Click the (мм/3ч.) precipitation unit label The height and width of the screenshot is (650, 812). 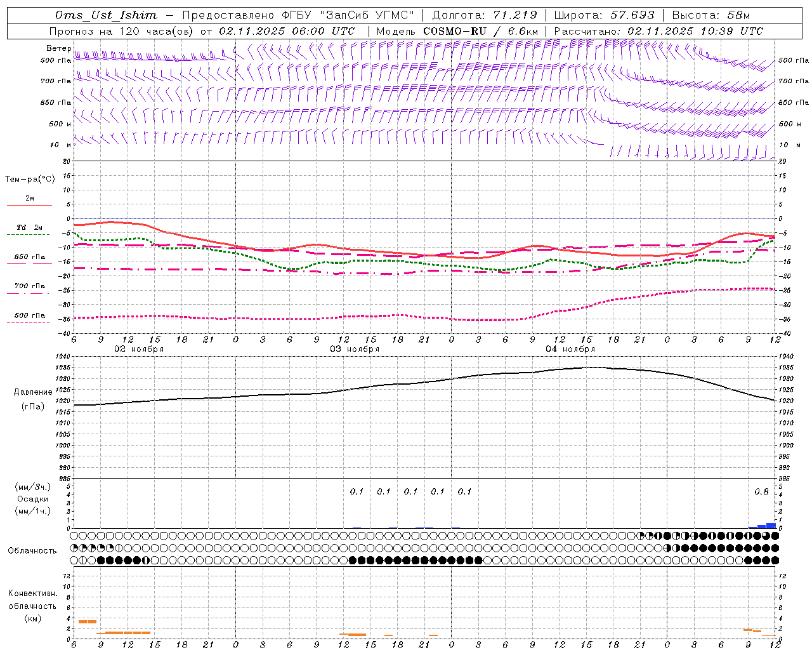pyautogui.click(x=33, y=487)
